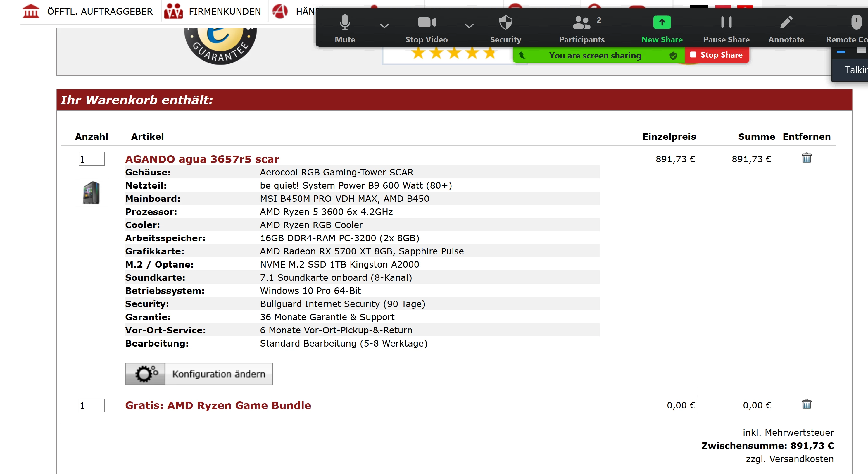Click the Stop Share button
The height and width of the screenshot is (474, 868).
(x=716, y=55)
